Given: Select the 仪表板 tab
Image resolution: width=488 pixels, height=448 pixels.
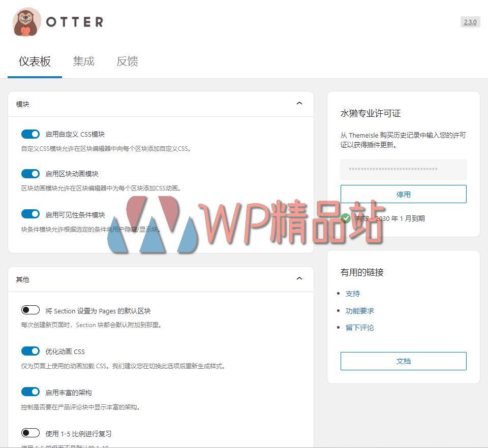Looking at the screenshot, I should tap(34, 61).
